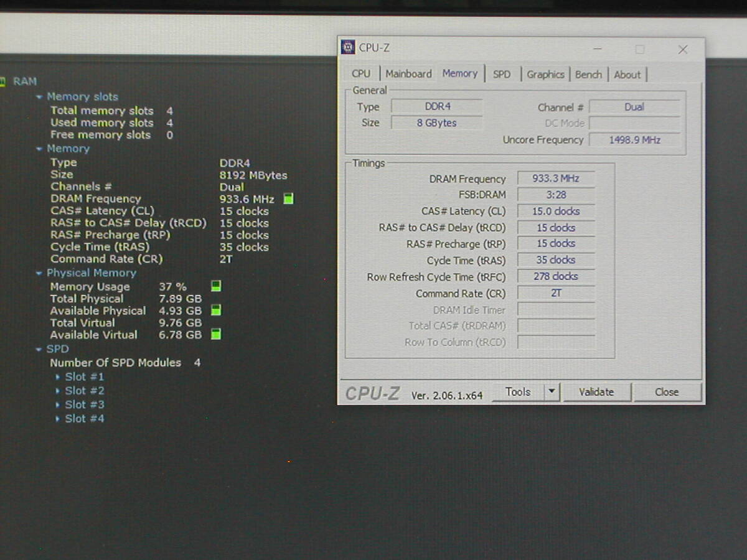This screenshot has height=560, width=747.
Task: Click the CPU-Z Command Rate field 2T
Action: (556, 293)
